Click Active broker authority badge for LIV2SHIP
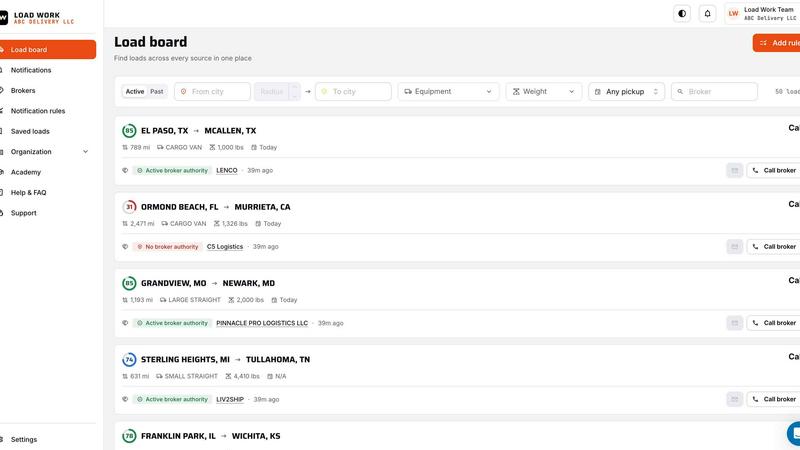The width and height of the screenshot is (800, 450). pos(172,399)
